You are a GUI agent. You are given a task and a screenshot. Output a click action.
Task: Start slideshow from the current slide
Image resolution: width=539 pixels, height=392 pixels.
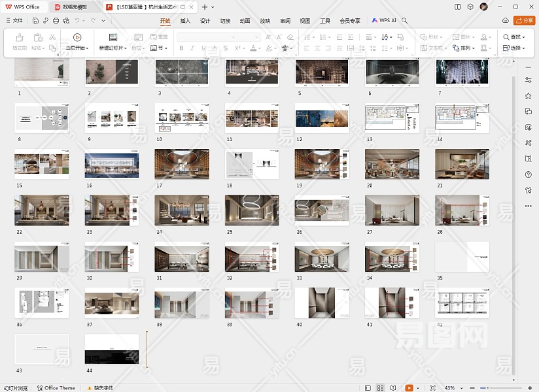pyautogui.click(x=77, y=38)
